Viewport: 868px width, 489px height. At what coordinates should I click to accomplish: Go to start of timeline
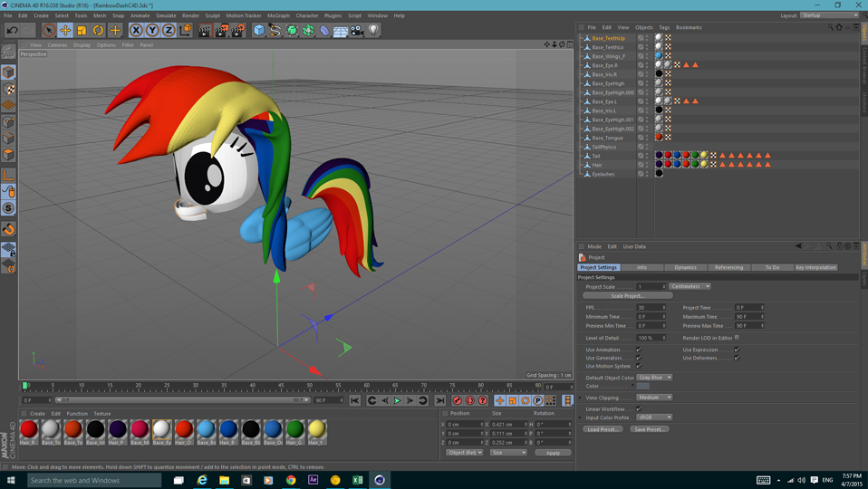coord(355,400)
